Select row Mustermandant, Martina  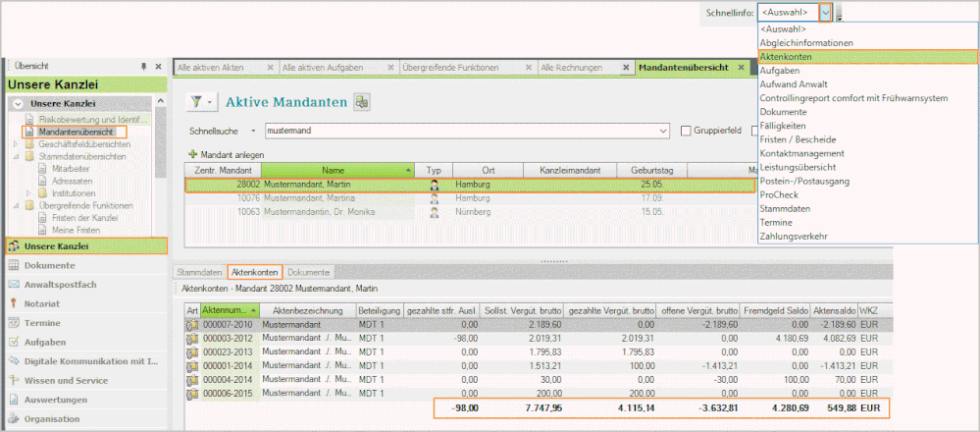pyautogui.click(x=469, y=198)
